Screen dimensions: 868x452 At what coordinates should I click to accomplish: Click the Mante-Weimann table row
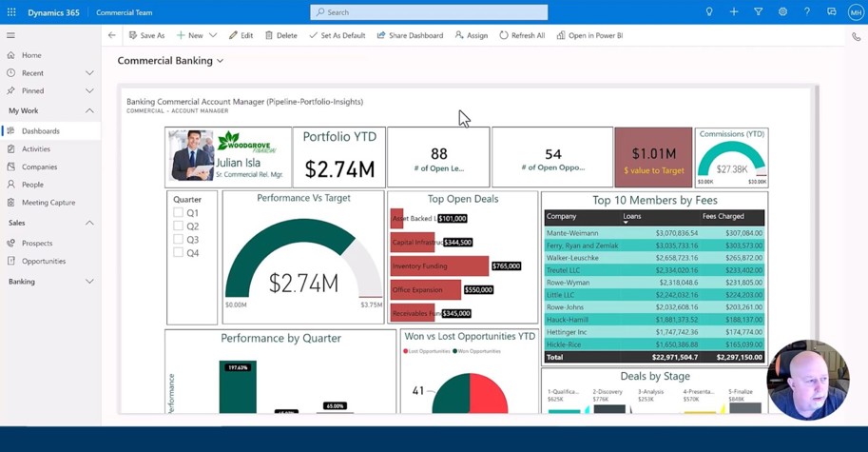[x=654, y=233]
